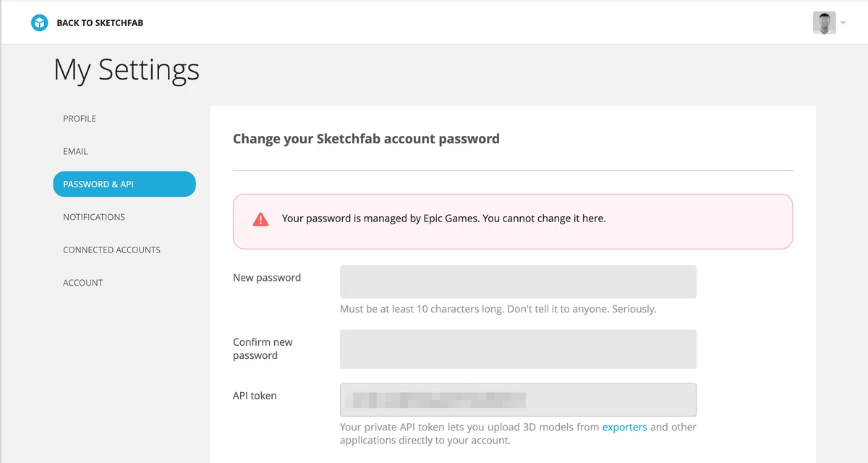Open the ACCOUNT settings section

[83, 283]
